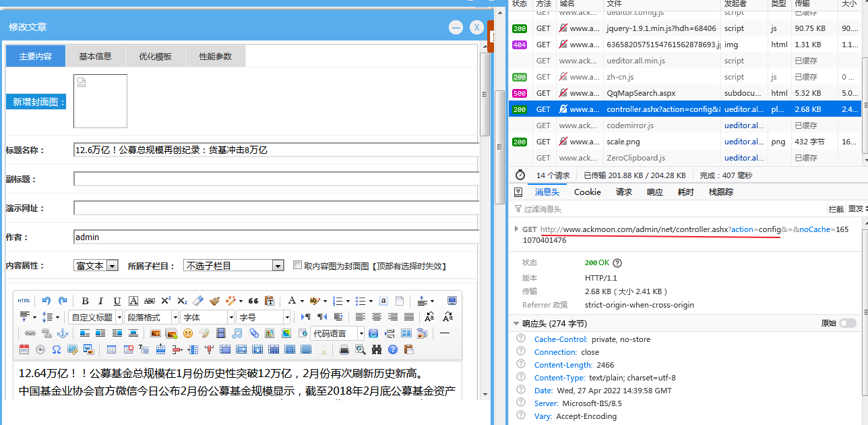Click the format painter brush icon
868x425 pixels.
coord(214,301)
